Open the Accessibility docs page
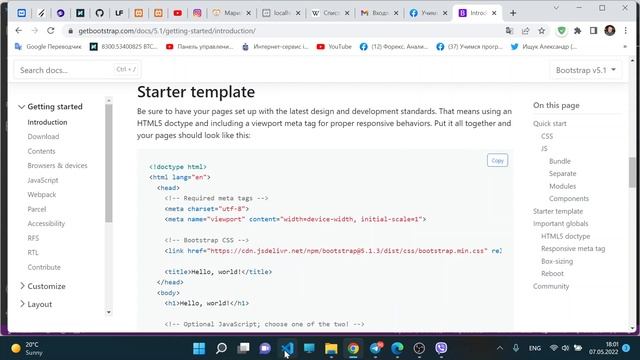The width and height of the screenshot is (640, 360). [x=46, y=223]
